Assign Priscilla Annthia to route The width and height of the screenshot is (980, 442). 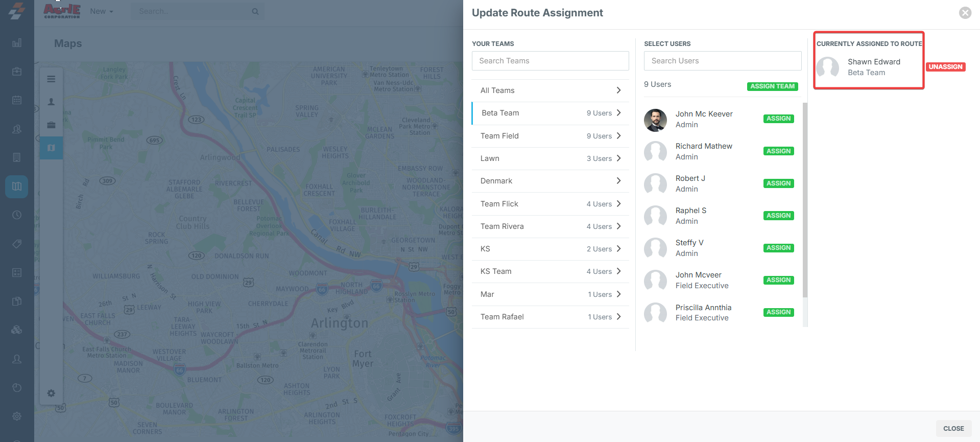pyautogui.click(x=779, y=312)
